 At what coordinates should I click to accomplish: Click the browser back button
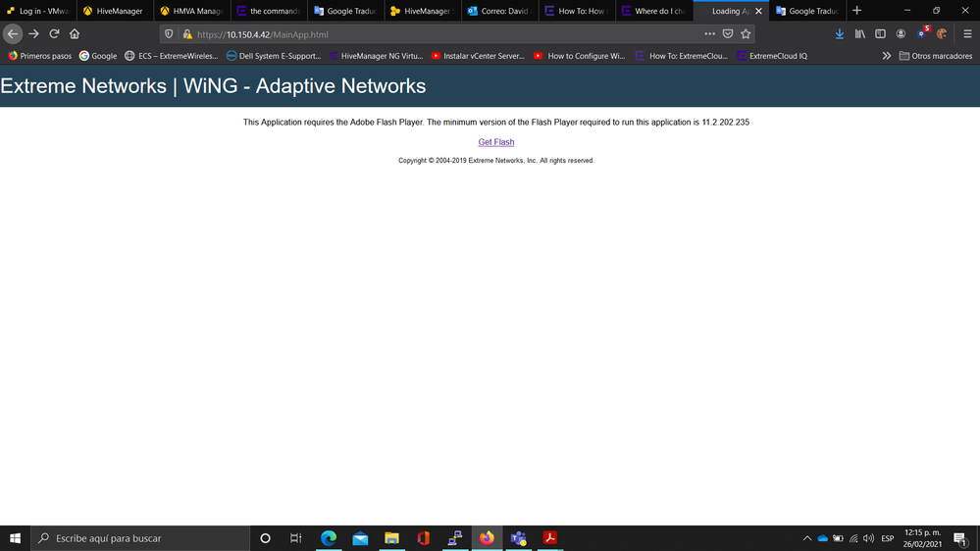pos(13,33)
